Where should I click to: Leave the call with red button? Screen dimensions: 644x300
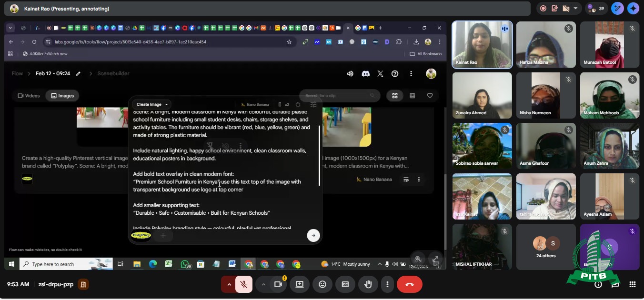[x=409, y=284]
